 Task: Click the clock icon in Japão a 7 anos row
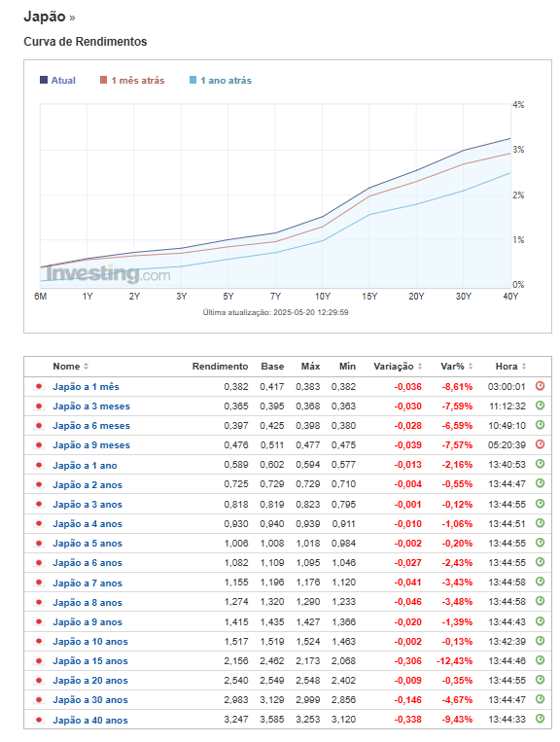pos(540,582)
